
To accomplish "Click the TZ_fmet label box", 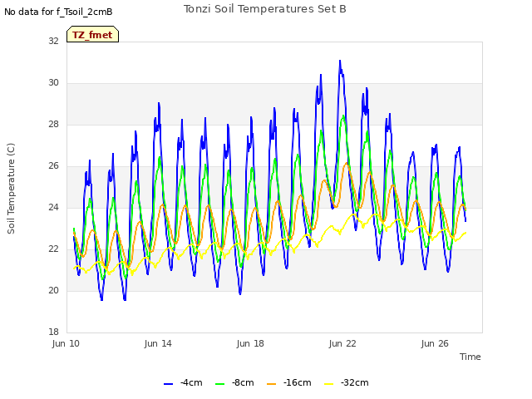I will [x=92, y=34].
